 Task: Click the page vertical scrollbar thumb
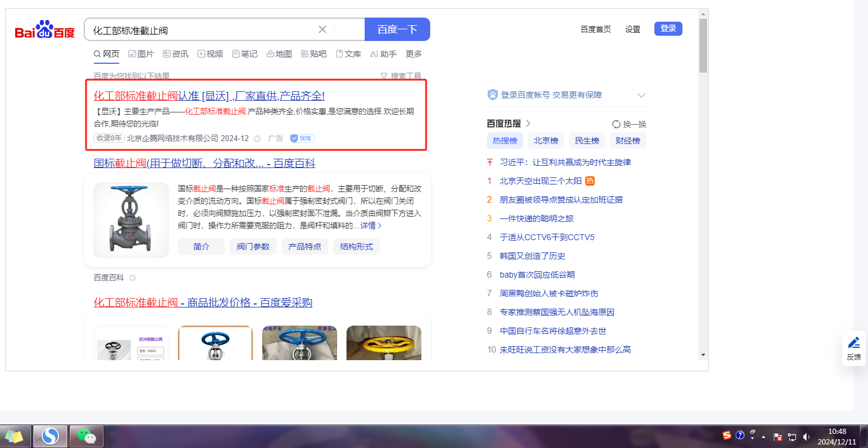coord(703,46)
